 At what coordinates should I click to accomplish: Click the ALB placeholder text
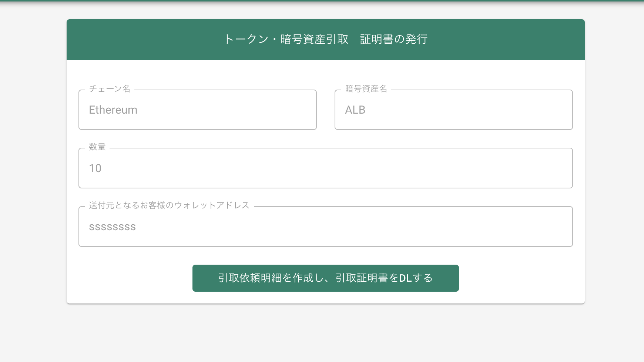click(355, 110)
